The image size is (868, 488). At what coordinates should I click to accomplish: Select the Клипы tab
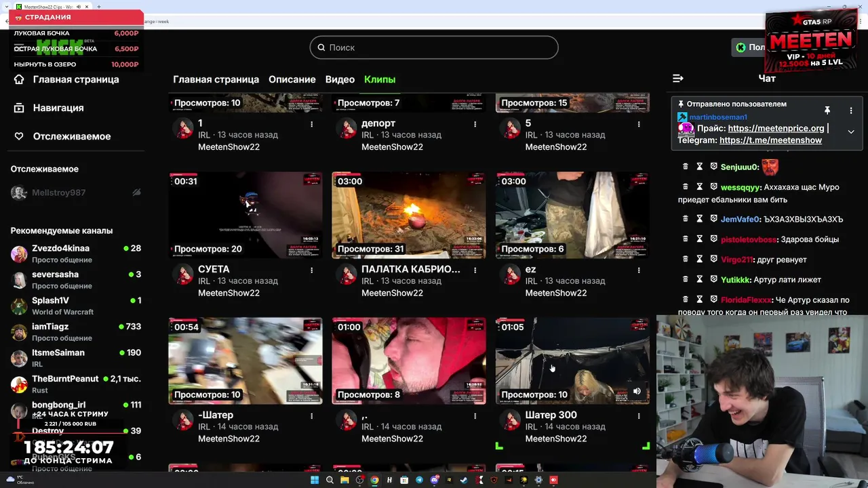tap(380, 79)
